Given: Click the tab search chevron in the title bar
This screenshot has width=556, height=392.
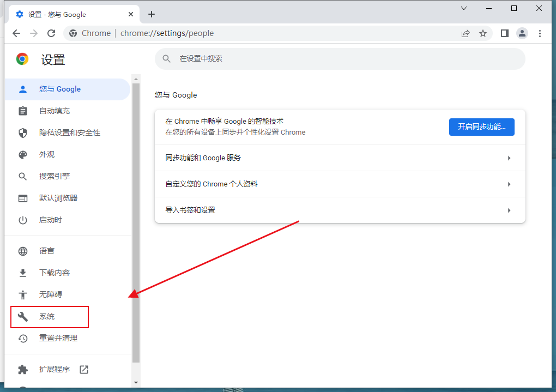Looking at the screenshot, I should point(464,8).
